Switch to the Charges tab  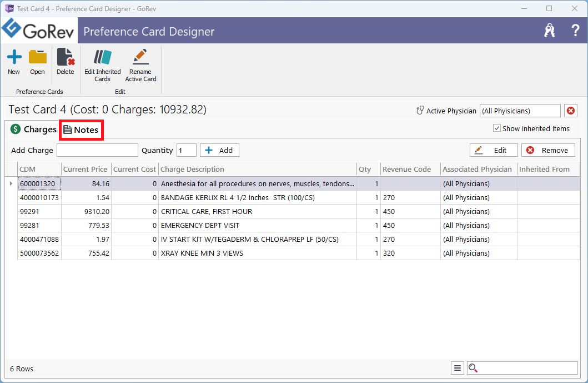click(x=34, y=130)
